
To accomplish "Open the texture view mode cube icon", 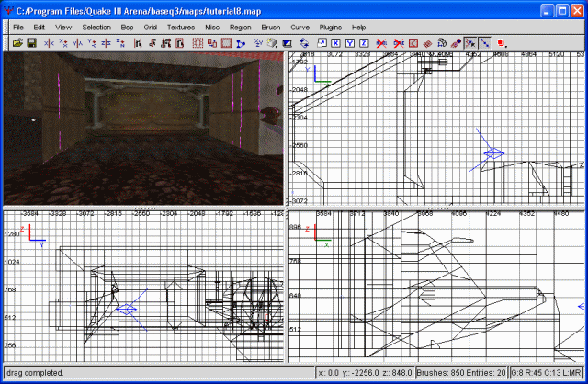I will (x=273, y=43).
